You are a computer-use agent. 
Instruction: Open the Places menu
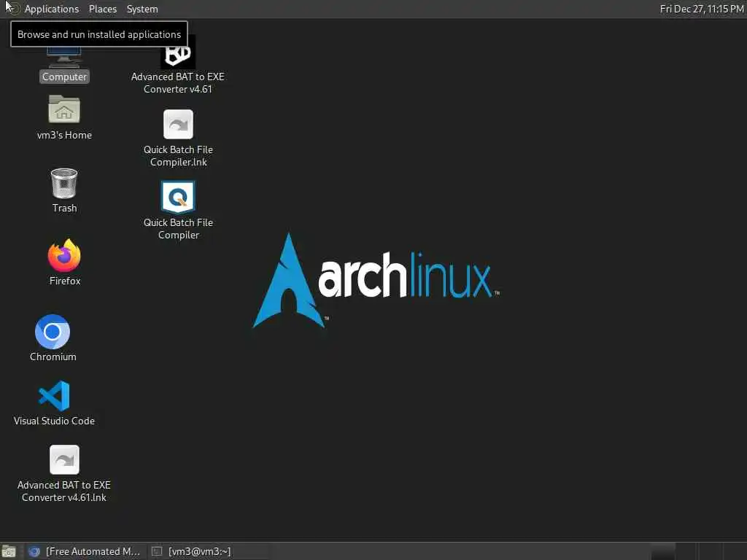coord(102,9)
